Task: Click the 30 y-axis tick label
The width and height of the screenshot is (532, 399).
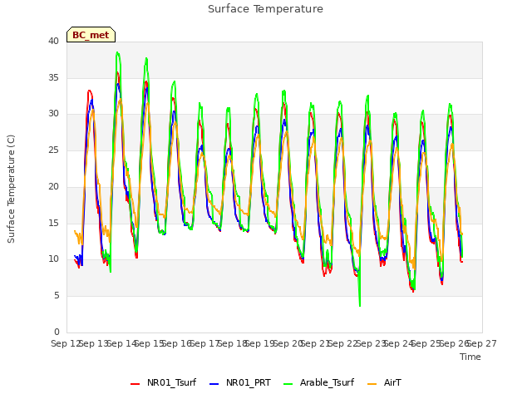Action: point(53,113)
